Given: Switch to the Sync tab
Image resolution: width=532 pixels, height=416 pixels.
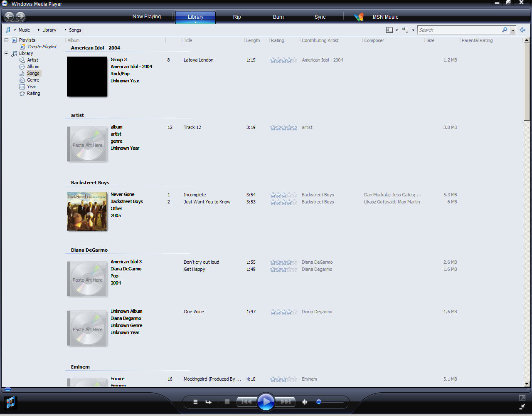Looking at the screenshot, I should tap(320, 17).
